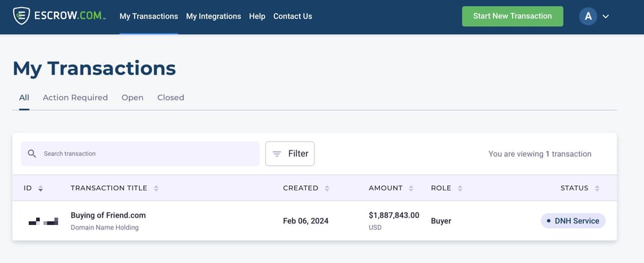644x263 pixels.
Task: Go to the Help page
Action: (x=257, y=16)
